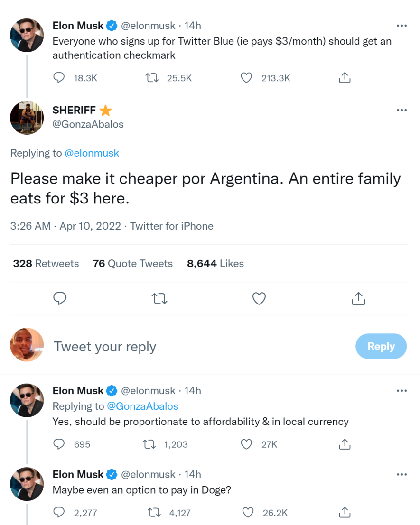View the 76 Quote Tweets

(x=133, y=264)
